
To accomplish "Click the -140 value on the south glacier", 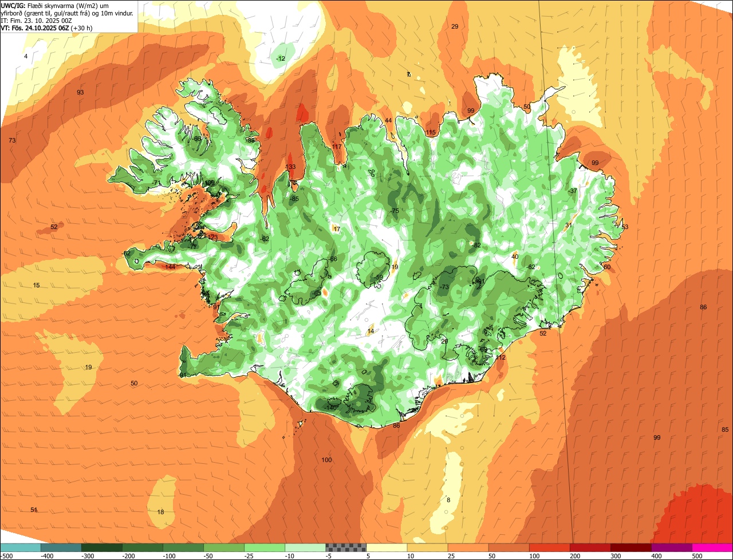I will [x=331, y=407].
